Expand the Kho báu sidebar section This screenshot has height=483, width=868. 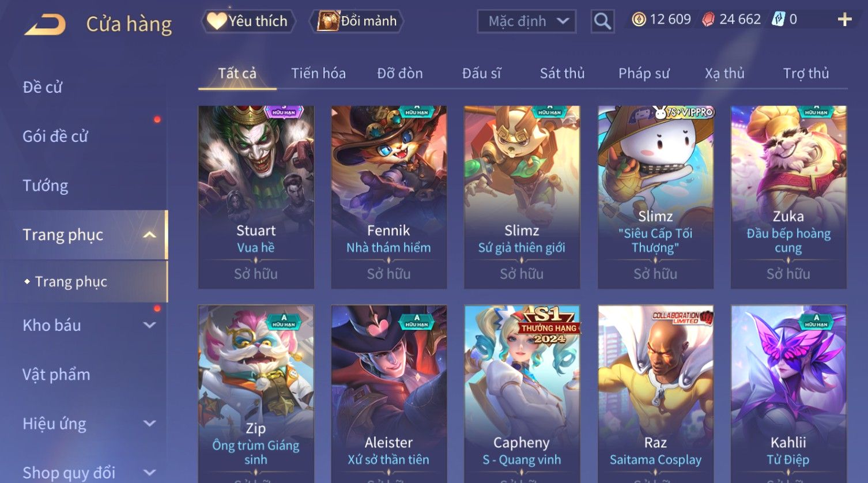pos(149,325)
